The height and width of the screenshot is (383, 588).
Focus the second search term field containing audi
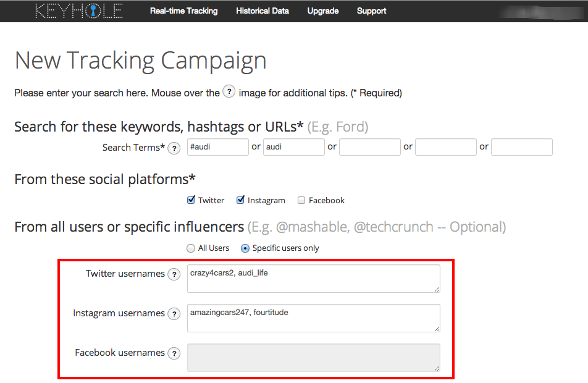293,147
